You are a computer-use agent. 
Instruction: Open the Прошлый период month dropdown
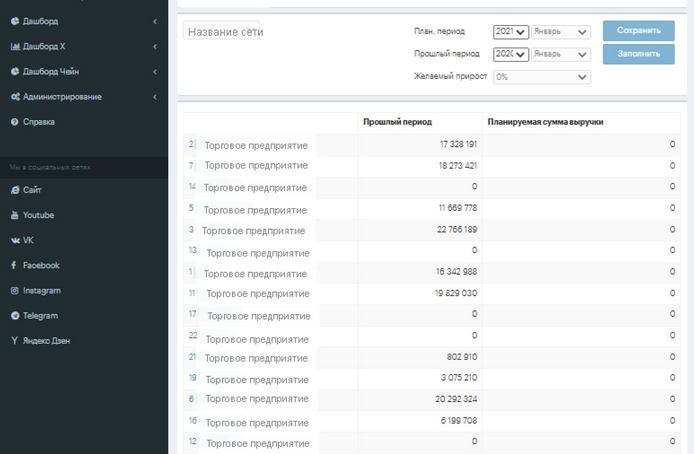560,54
